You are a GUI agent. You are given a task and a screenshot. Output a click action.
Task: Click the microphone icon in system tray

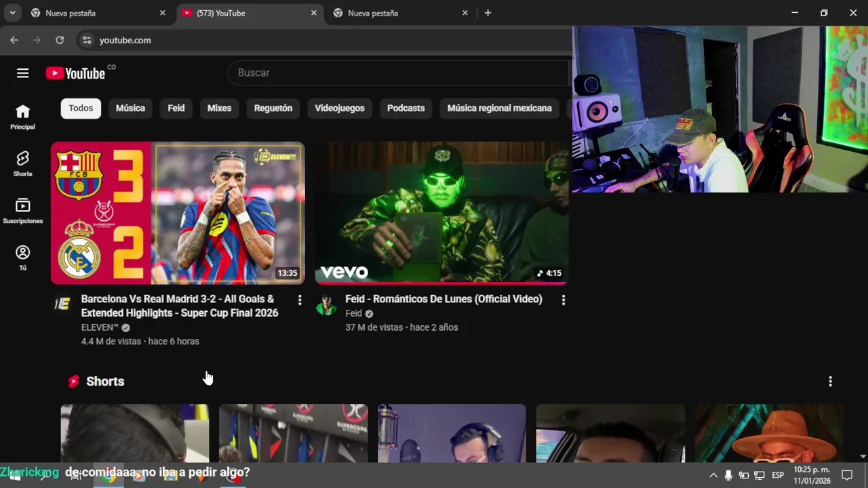[728, 475]
